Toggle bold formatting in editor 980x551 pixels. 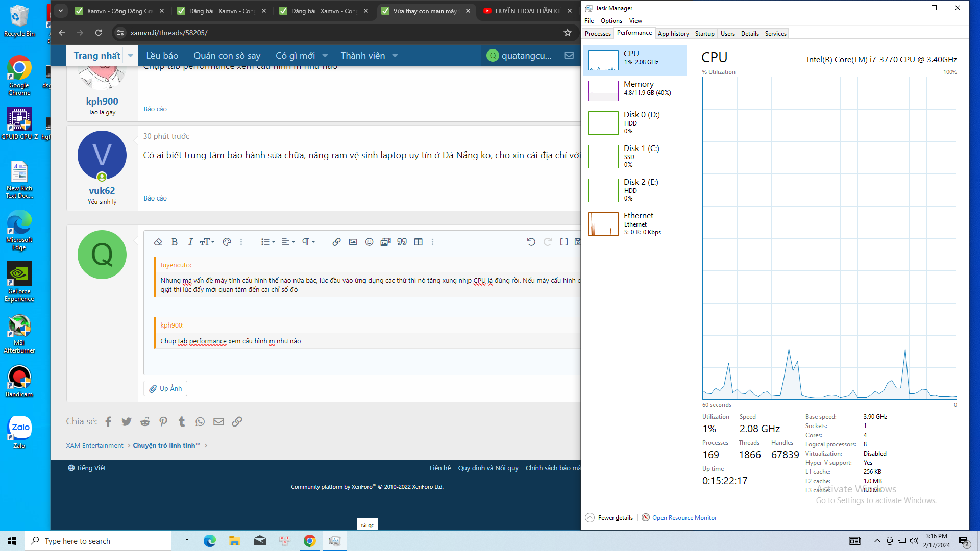(x=175, y=242)
